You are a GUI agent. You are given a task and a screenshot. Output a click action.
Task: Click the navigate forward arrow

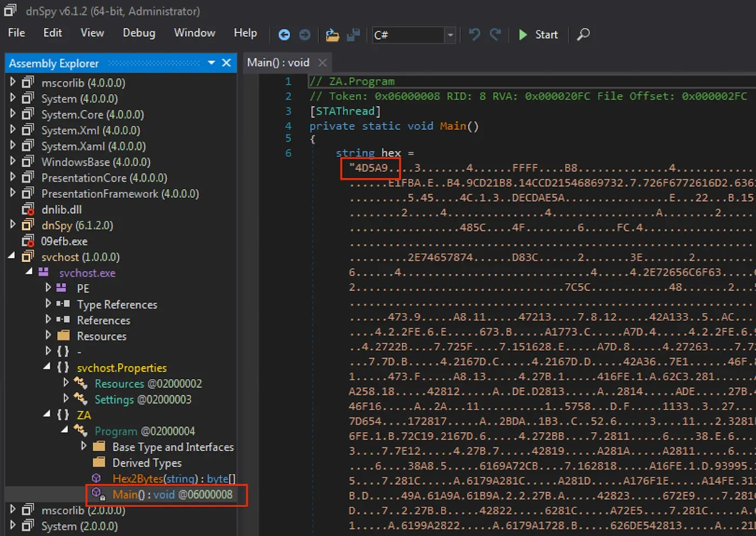pos(304,35)
